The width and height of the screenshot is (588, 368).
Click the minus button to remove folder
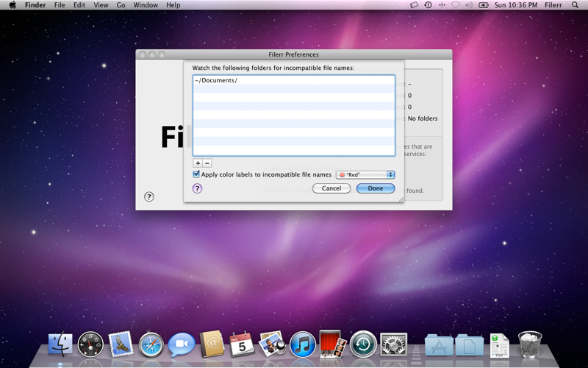tap(207, 163)
